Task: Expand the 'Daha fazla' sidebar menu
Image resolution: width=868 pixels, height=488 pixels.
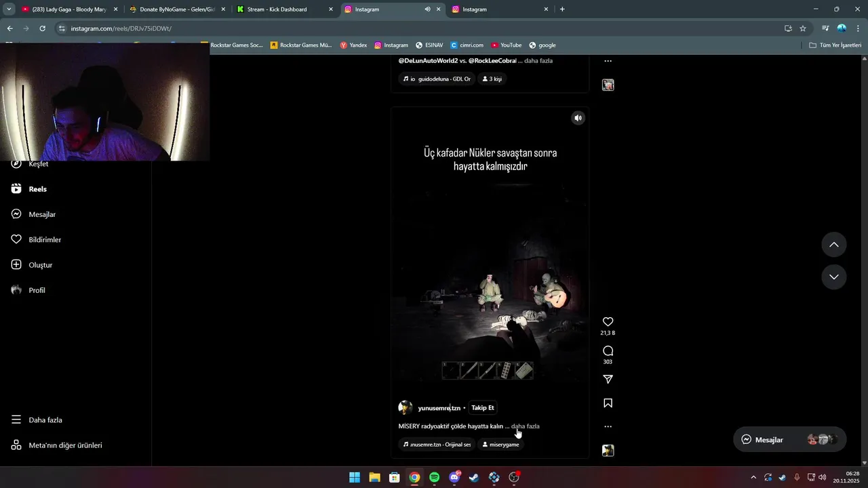Action: click(x=37, y=420)
